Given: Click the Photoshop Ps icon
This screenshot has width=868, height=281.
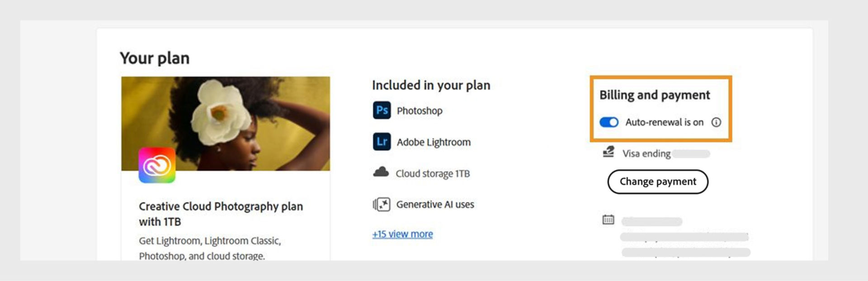Looking at the screenshot, I should coord(382,110).
